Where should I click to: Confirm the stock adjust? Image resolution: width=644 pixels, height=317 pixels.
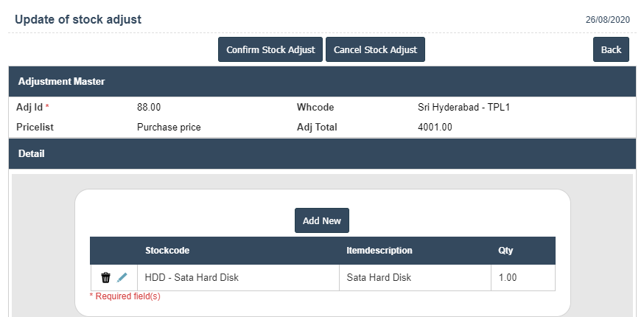(x=270, y=50)
